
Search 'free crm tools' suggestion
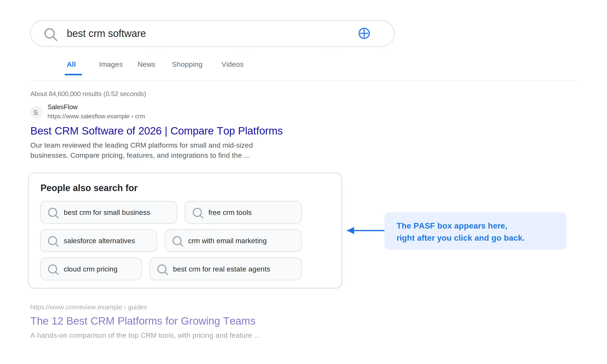tap(243, 212)
